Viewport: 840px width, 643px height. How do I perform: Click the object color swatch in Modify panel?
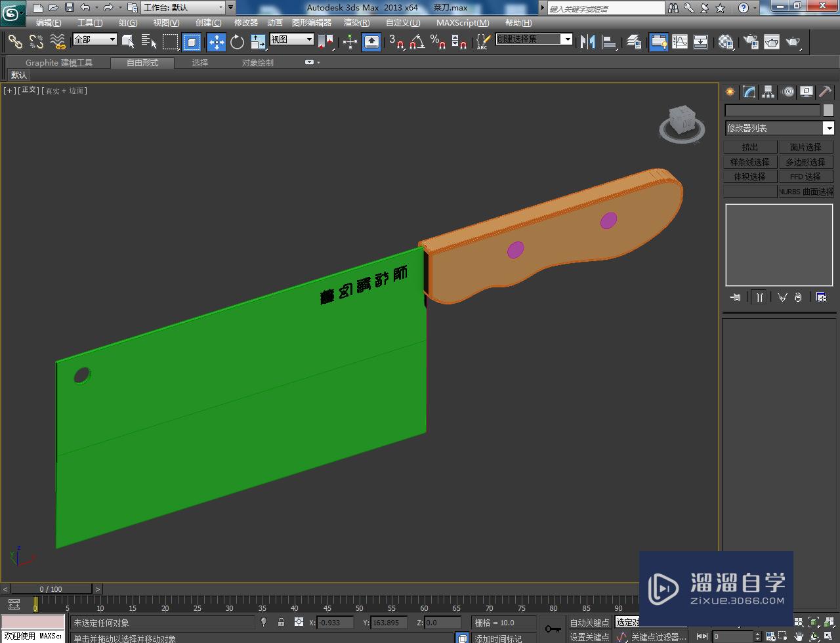click(x=828, y=110)
